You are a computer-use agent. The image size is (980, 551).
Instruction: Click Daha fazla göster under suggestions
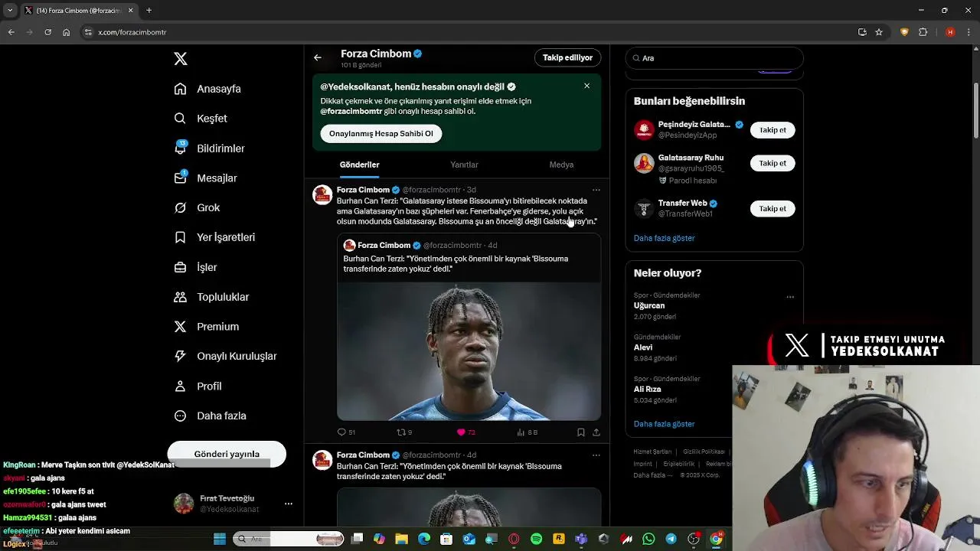pos(664,238)
